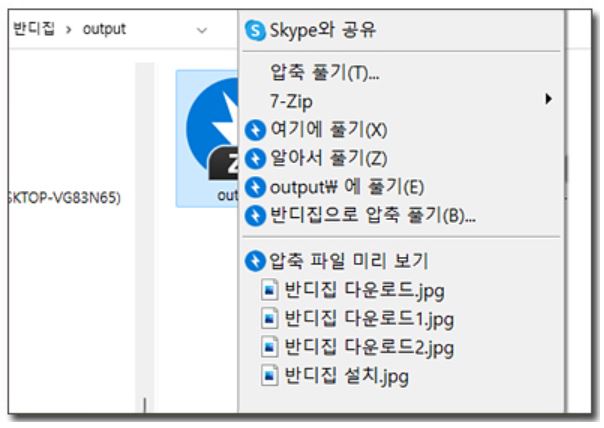This screenshot has width=604, height=428.
Task: Expand the breadcrumb chevron between 반디집 and output
Action: [69, 30]
